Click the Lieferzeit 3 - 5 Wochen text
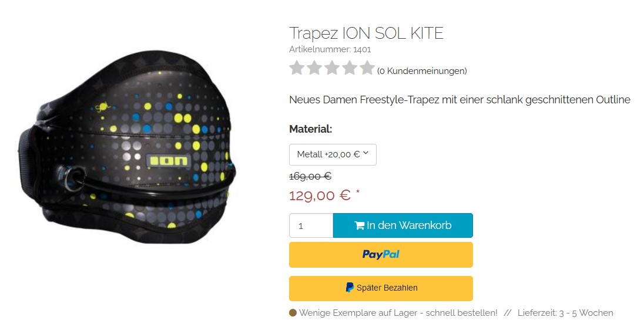The height and width of the screenshot is (327, 644). pos(565,313)
